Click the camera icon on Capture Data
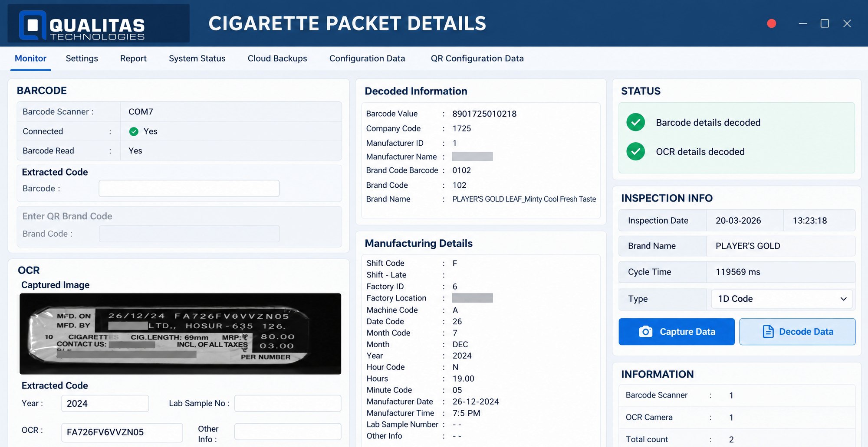 click(645, 332)
